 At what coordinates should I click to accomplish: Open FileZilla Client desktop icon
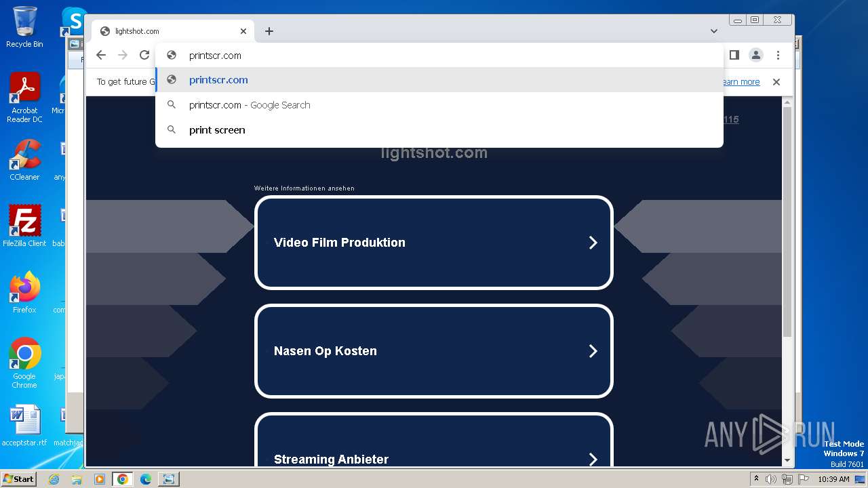(24, 226)
